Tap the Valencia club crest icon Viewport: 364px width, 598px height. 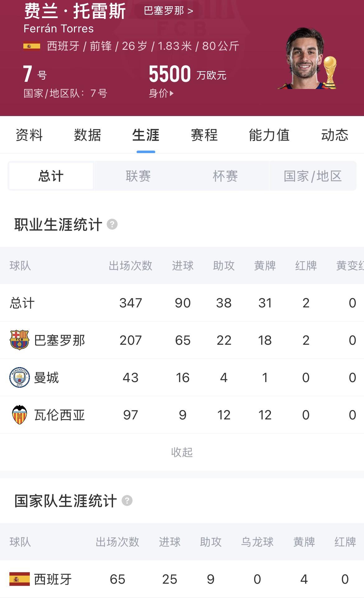click(x=19, y=415)
